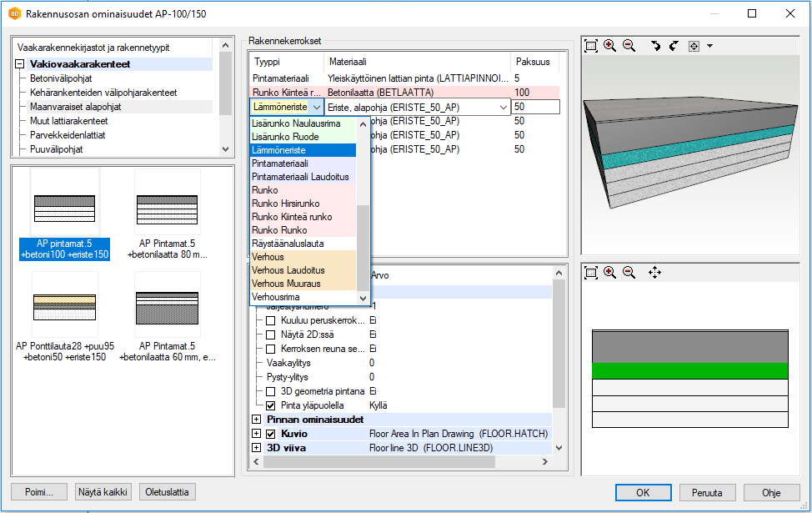
Task: Activate pan tool in section preview
Action: tap(654, 273)
